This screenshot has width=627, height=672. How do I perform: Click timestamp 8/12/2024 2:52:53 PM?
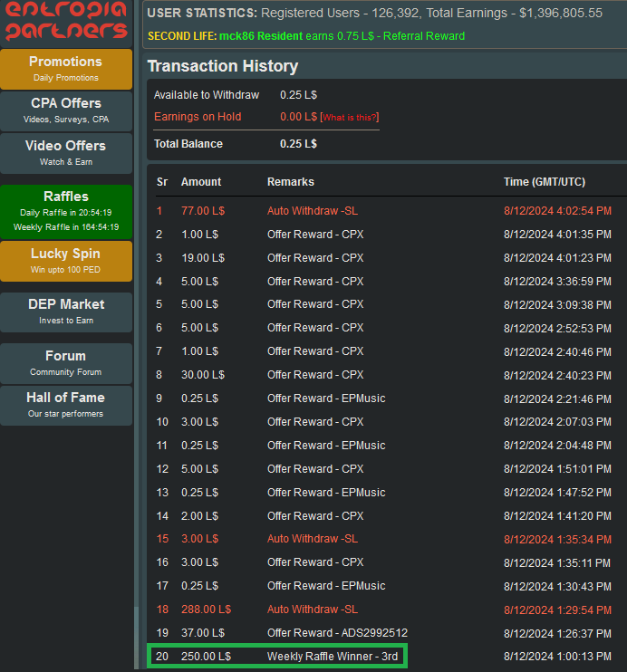click(557, 328)
